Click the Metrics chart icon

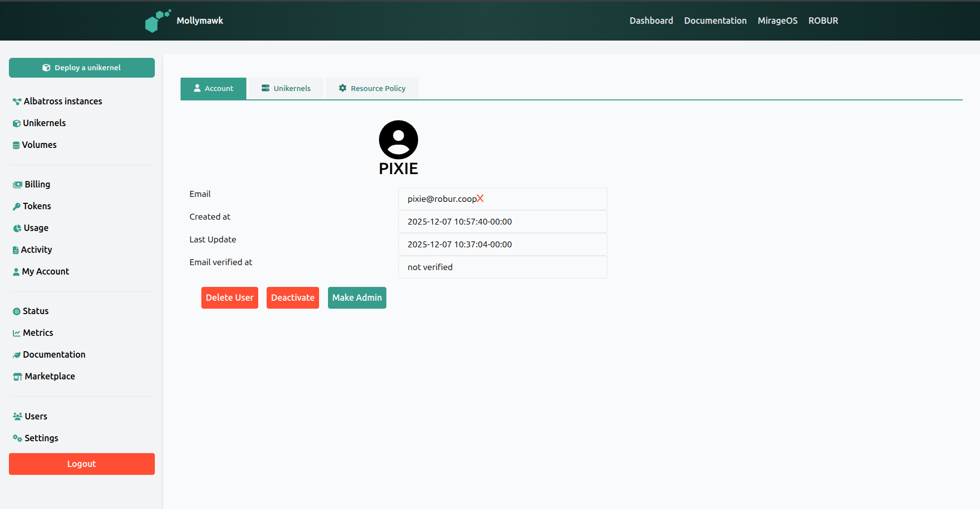17,333
